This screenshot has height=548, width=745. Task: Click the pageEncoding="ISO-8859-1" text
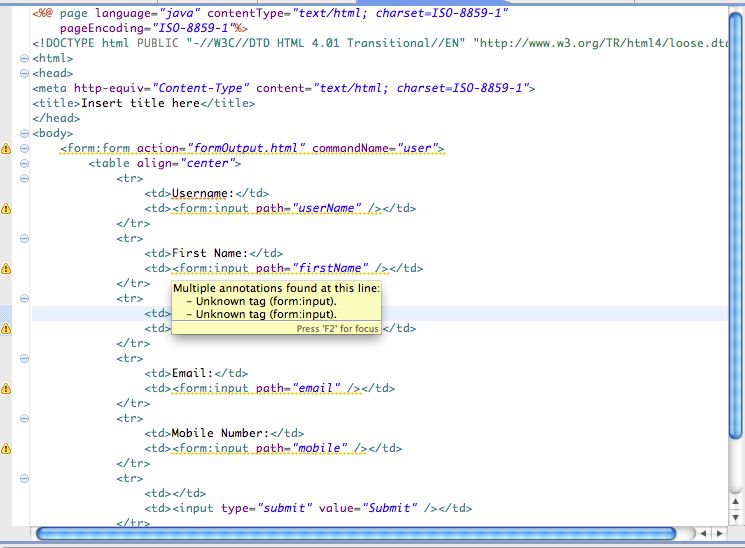[x=147, y=28]
